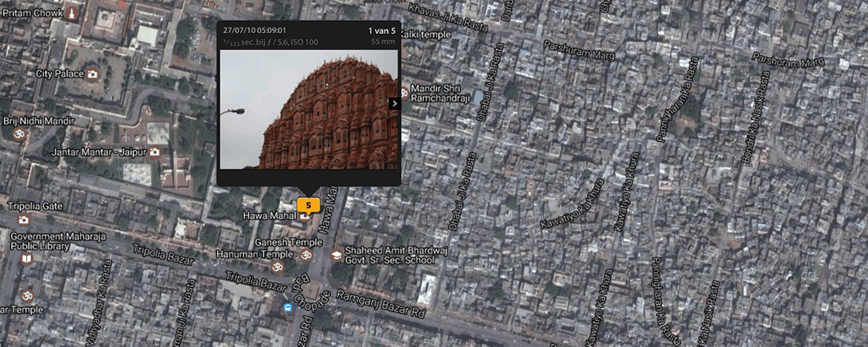
Task: Click the photo date 27/07/10 05:09:01
Action: click(254, 31)
